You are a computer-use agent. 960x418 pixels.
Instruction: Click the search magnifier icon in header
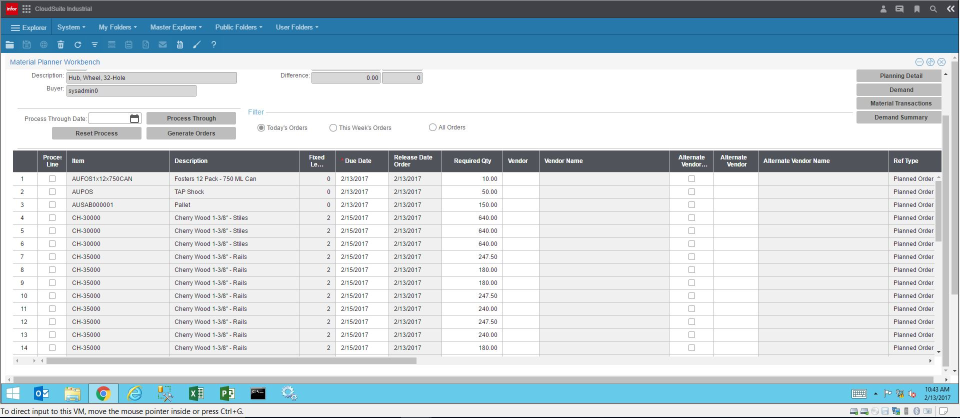pos(933,9)
